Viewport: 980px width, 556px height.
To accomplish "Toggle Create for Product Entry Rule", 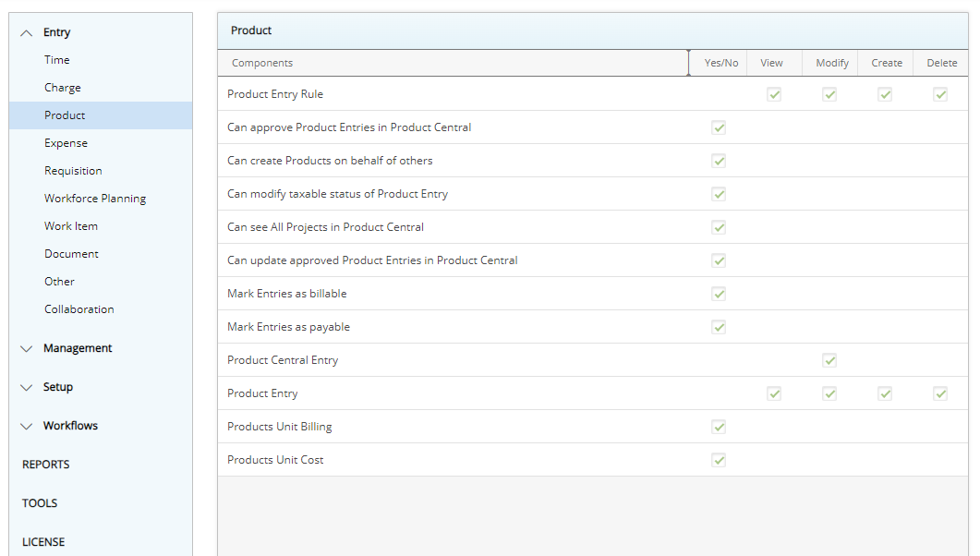I will (885, 94).
